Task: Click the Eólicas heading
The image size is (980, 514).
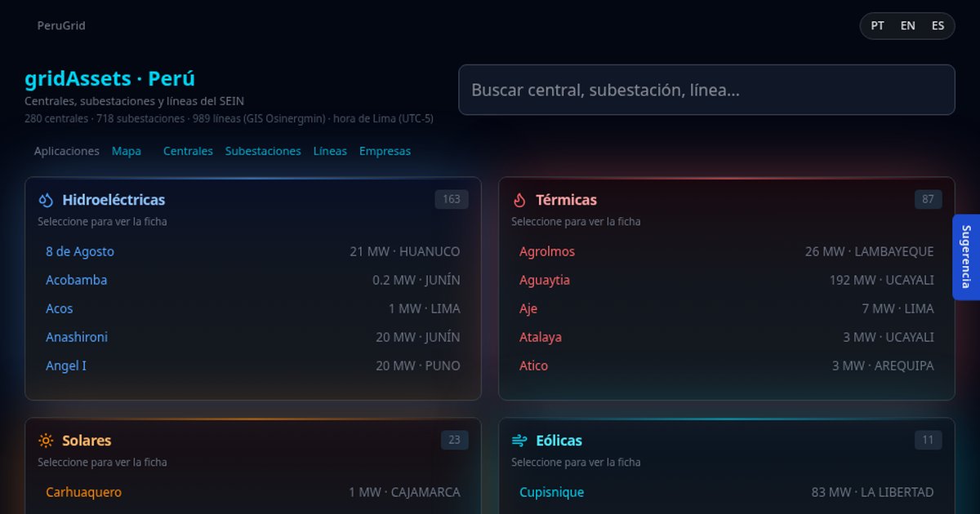Action: coord(559,441)
